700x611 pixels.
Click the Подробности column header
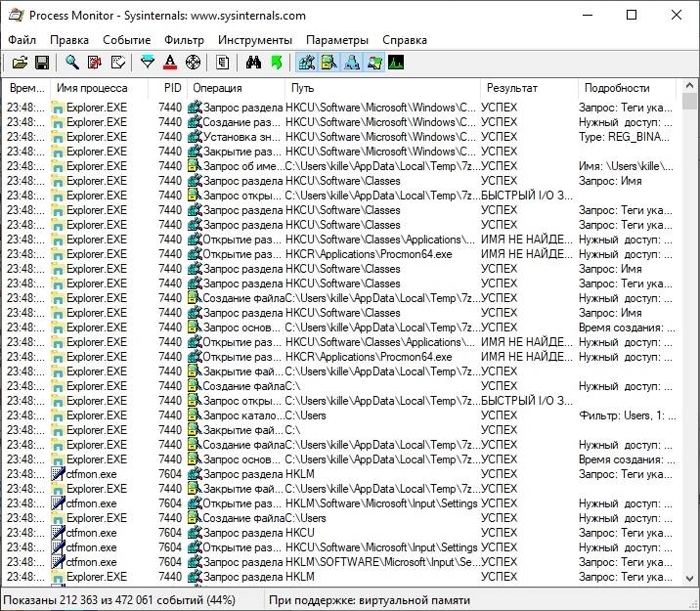pos(627,88)
